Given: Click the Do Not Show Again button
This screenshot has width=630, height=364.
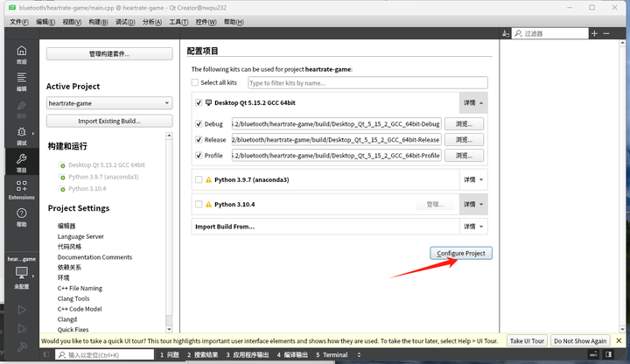Looking at the screenshot, I should (x=580, y=340).
